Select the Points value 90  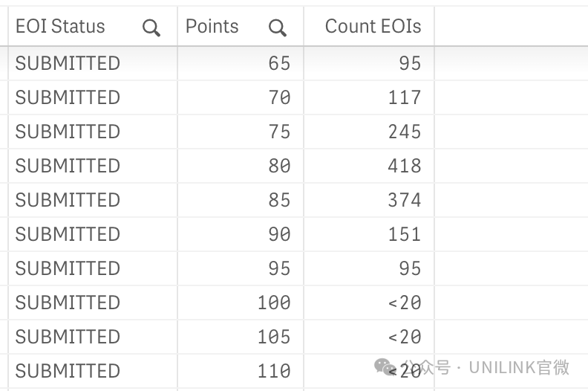279,234
